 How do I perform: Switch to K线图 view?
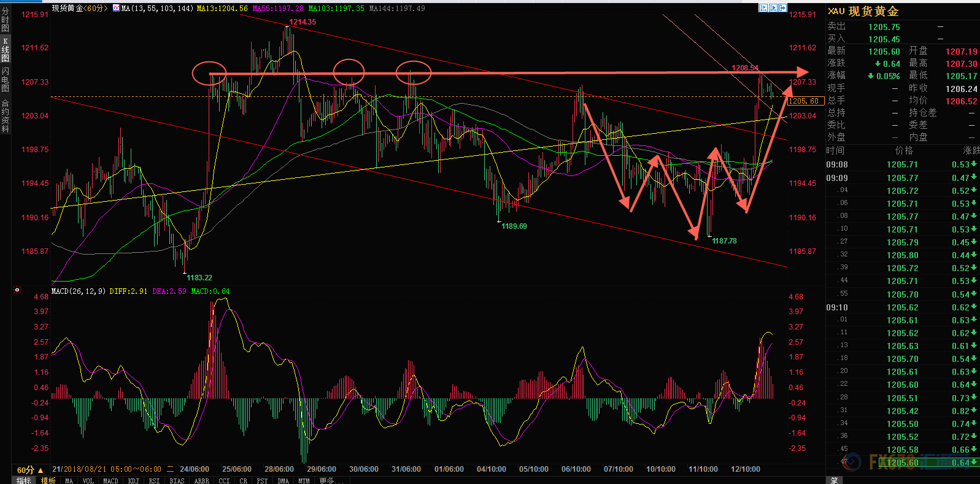pos(6,50)
